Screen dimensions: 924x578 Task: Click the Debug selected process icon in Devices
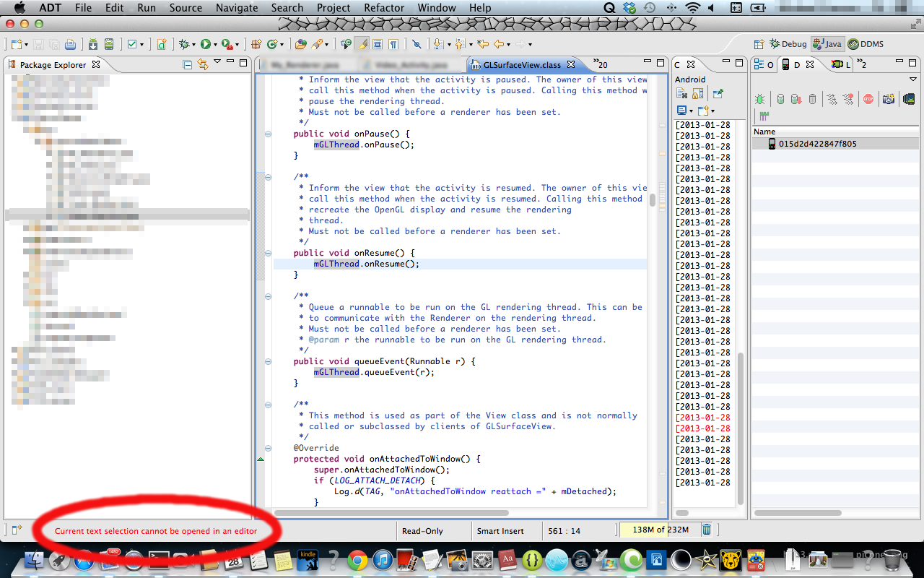pos(760,99)
